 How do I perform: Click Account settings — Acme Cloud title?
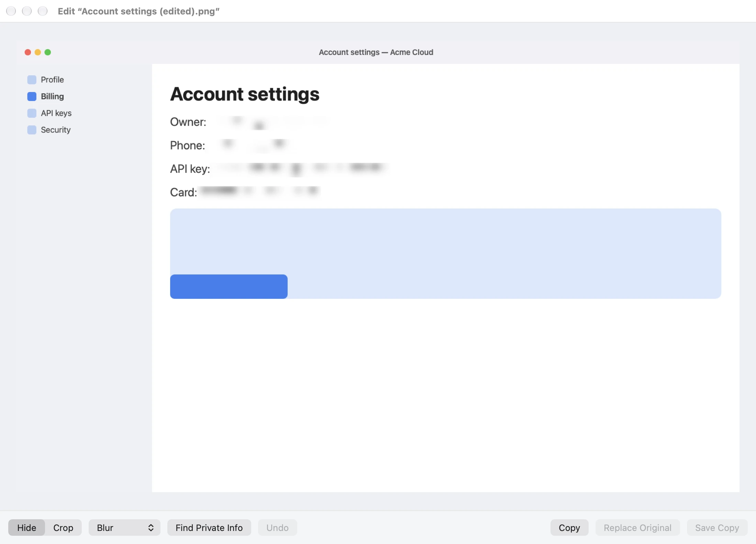tap(376, 52)
